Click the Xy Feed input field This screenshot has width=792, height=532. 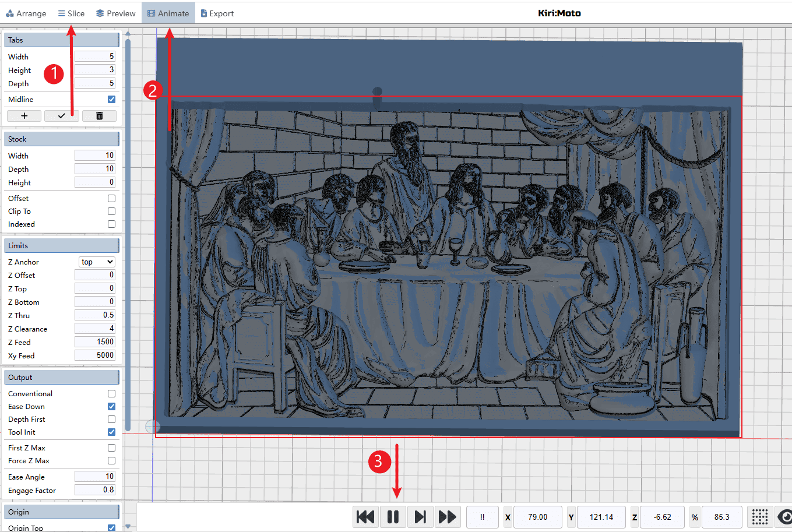94,355
